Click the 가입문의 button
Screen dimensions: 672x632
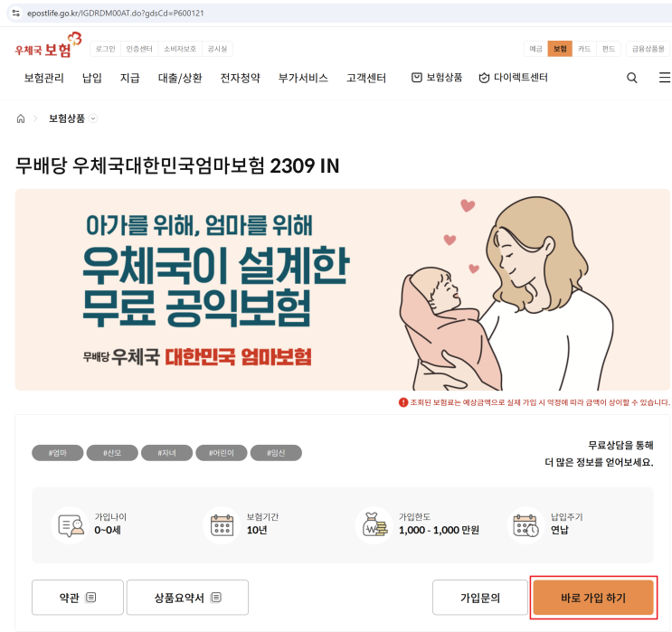[480, 598]
